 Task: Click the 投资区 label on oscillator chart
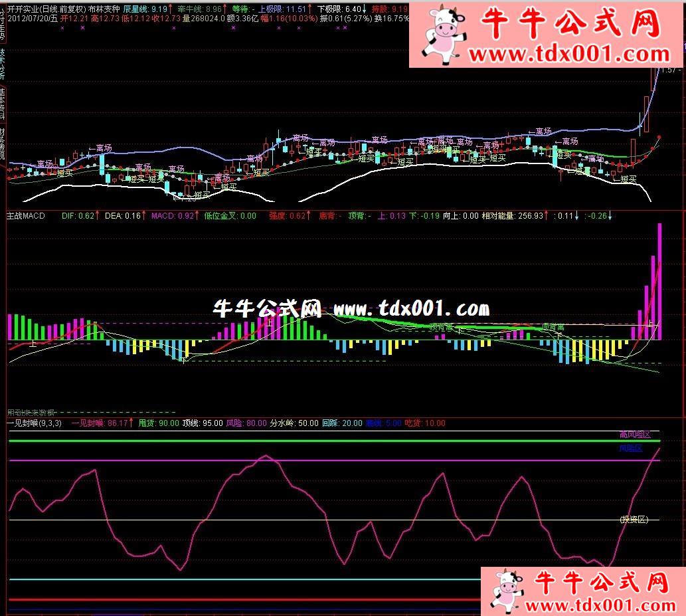tap(634, 520)
